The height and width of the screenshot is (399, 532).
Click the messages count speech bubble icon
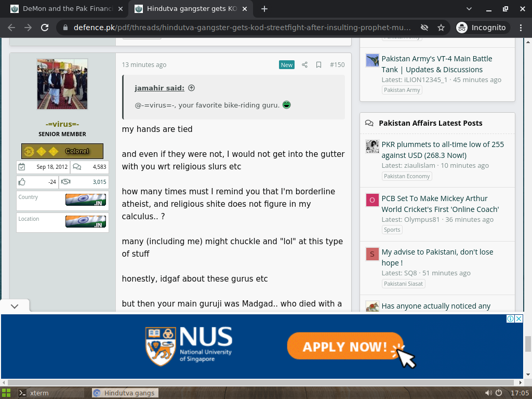click(77, 167)
